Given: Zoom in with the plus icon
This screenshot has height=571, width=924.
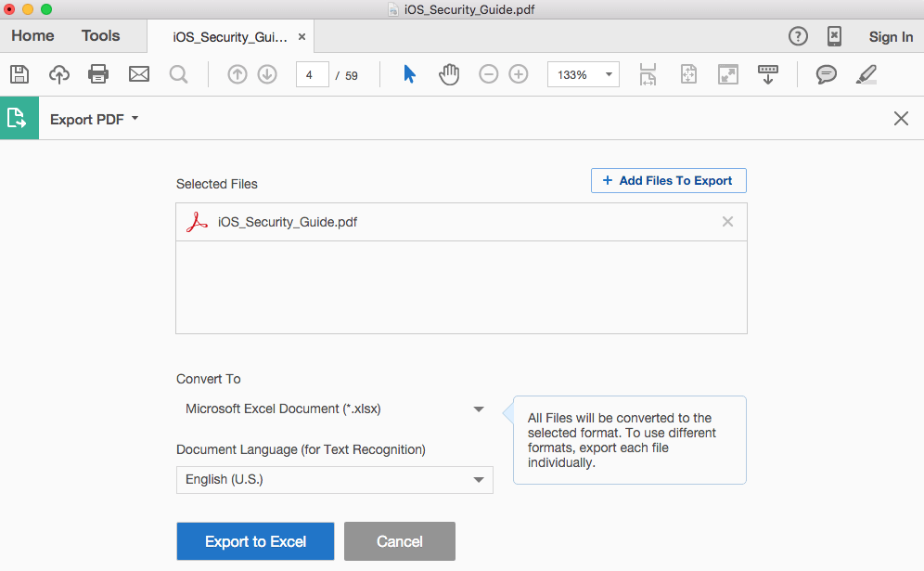Looking at the screenshot, I should [x=519, y=74].
